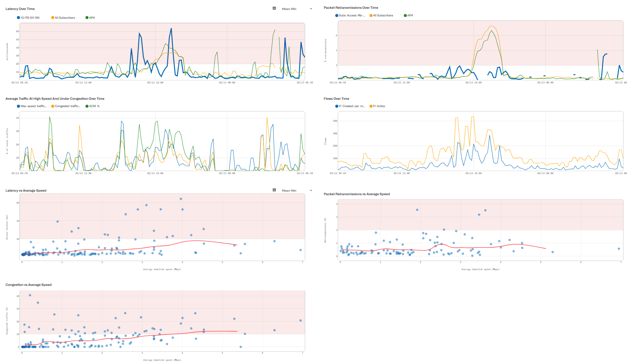
Task: Toggle Max speed traffic legend item
Action: (33, 106)
